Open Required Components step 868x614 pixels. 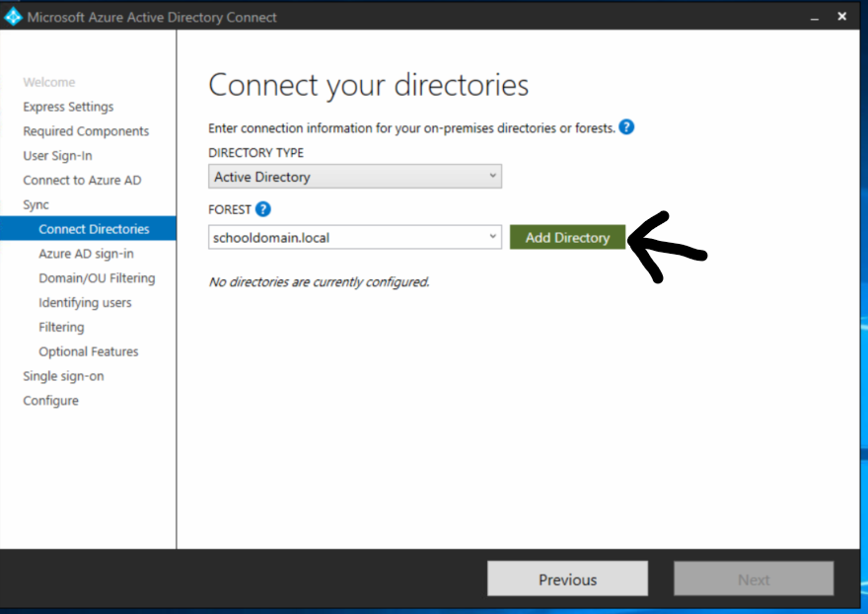[86, 130]
